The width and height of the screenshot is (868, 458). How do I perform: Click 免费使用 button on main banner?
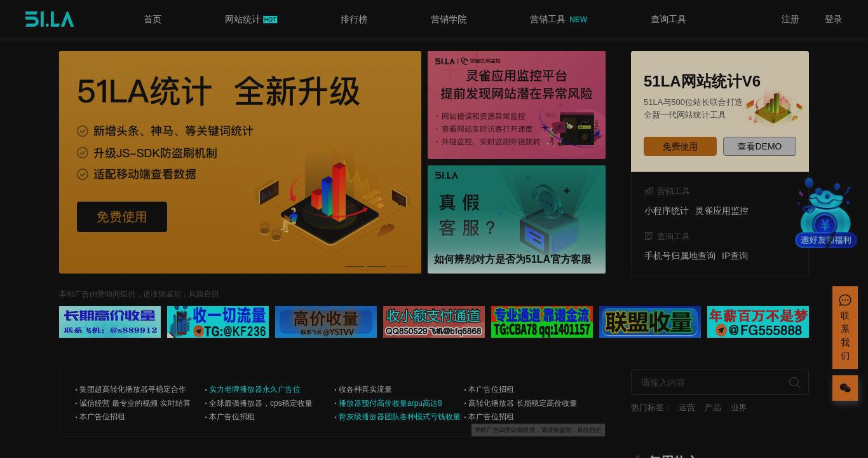[122, 217]
